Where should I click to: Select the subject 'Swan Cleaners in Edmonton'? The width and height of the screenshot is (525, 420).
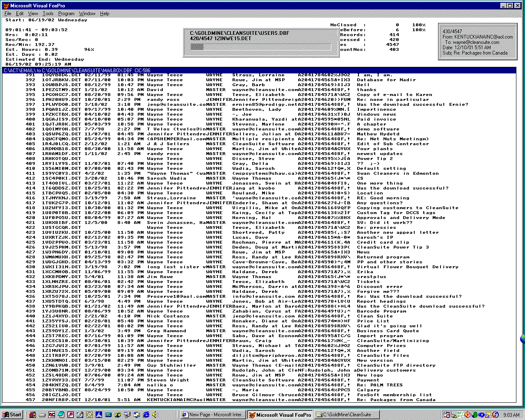[398, 173]
